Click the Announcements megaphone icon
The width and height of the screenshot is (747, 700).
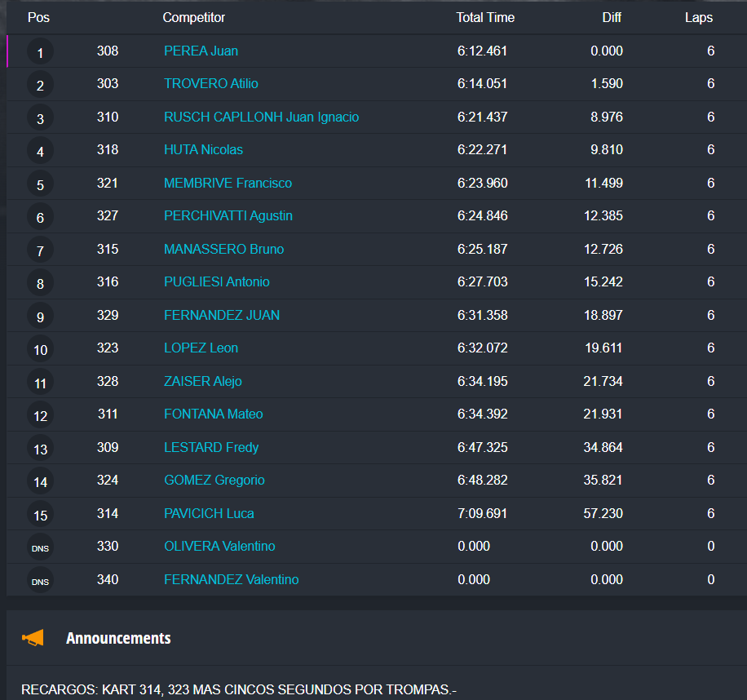pyautogui.click(x=33, y=638)
